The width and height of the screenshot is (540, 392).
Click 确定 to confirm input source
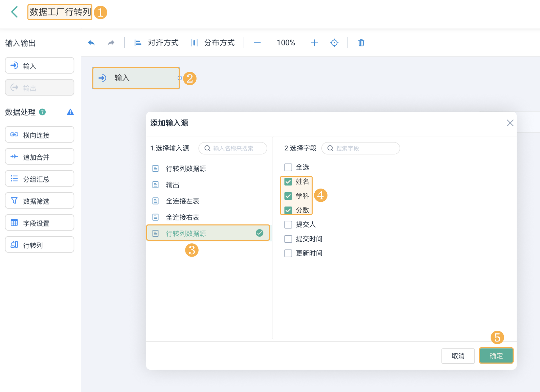(x=496, y=356)
